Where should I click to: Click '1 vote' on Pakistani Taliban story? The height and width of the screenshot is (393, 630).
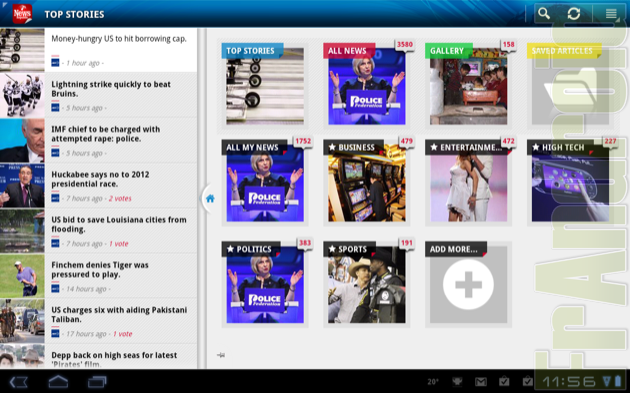tap(122, 334)
